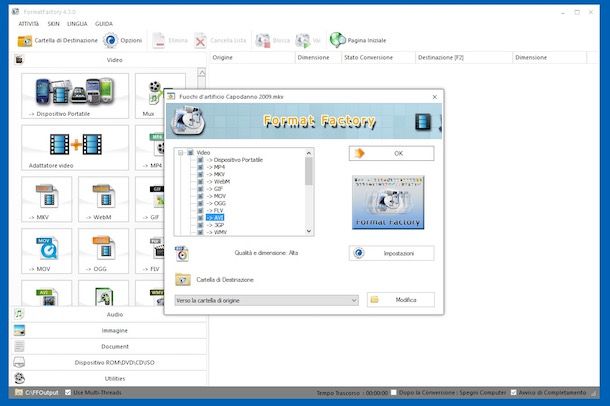610x406 pixels.
Task: Click the Stato Conversione column header
Action: [378, 58]
